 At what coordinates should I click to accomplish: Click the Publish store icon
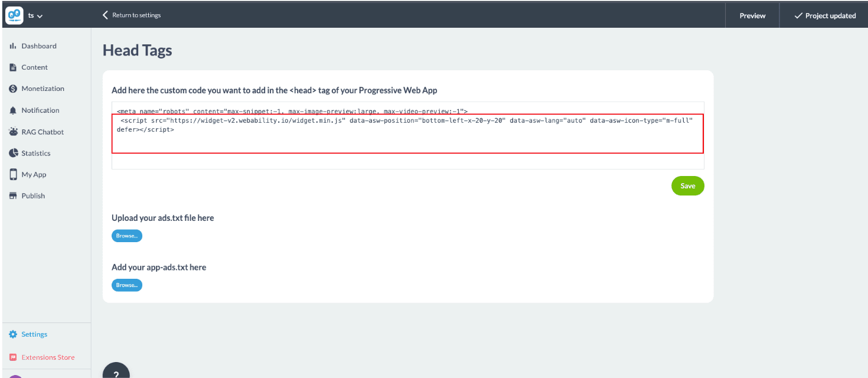point(13,195)
